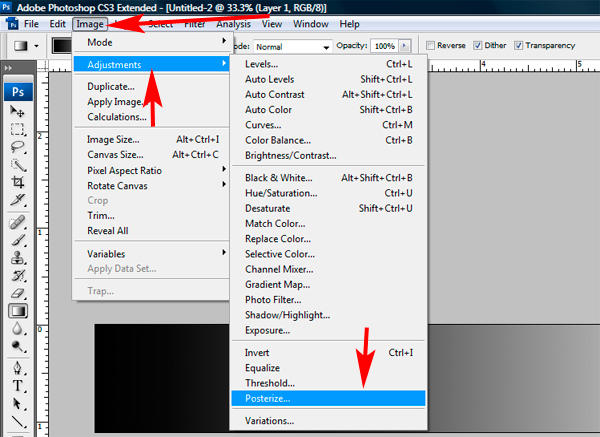The height and width of the screenshot is (437, 600).
Task: Open the Edit menu
Action: click(57, 24)
